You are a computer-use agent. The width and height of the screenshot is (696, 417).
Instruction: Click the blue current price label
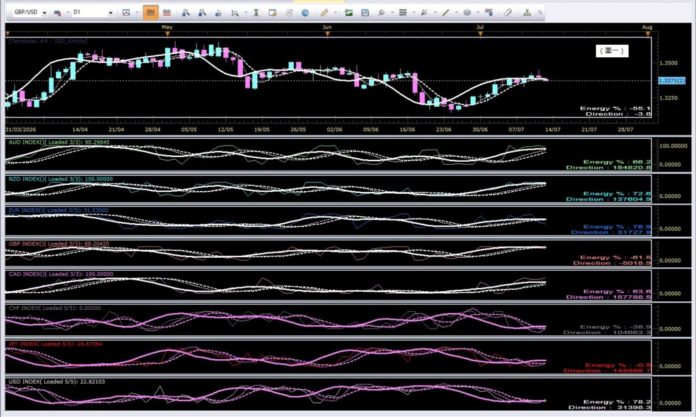671,80
